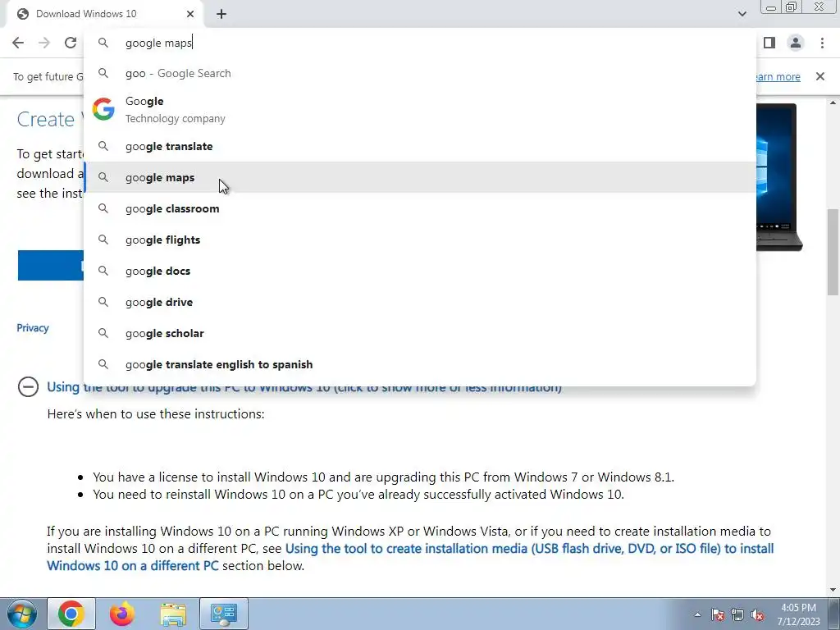Pick the google docs suggestion
Screen dimensions: 840x630
click(420, 271)
